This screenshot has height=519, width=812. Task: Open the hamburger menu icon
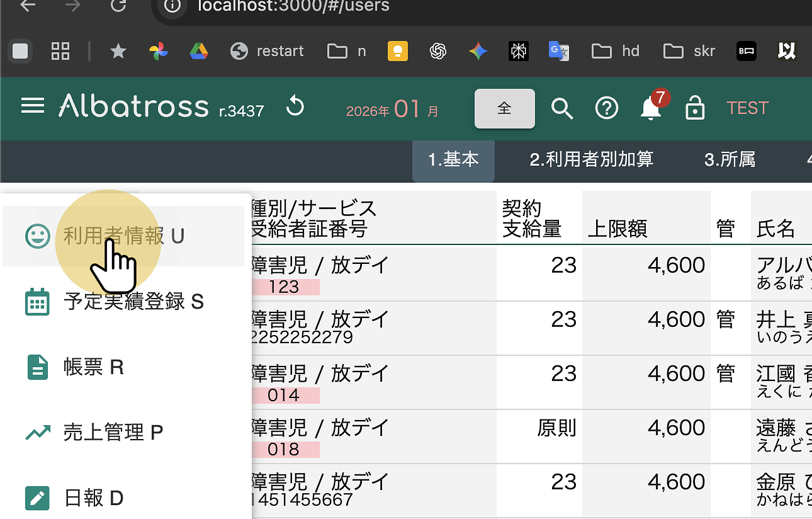(x=32, y=106)
